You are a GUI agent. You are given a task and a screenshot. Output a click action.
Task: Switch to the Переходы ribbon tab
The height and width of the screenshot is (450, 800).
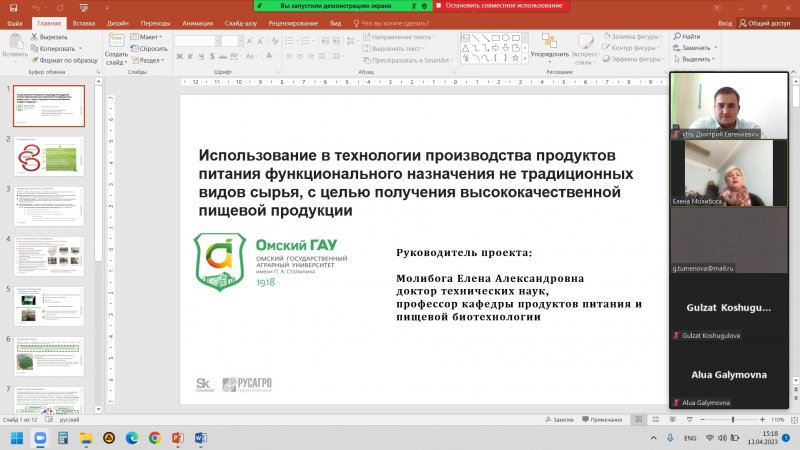click(155, 23)
